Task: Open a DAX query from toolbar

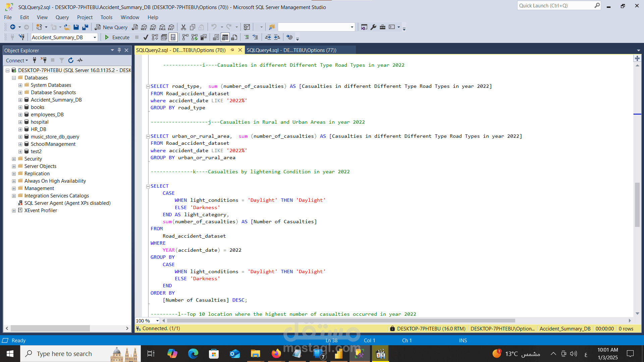Action: coord(171,27)
